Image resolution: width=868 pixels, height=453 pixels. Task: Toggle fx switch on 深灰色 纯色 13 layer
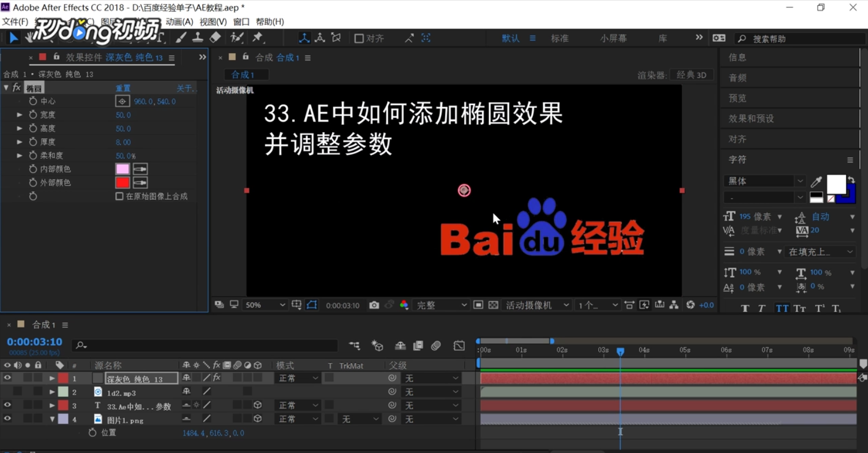point(217,378)
